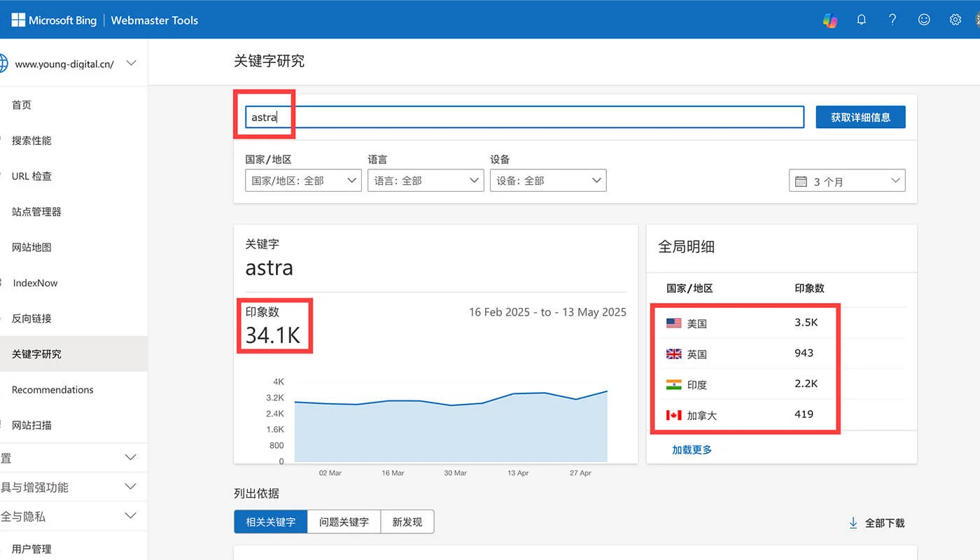
Task: Open the 语言 filter dropdown
Action: (x=426, y=180)
